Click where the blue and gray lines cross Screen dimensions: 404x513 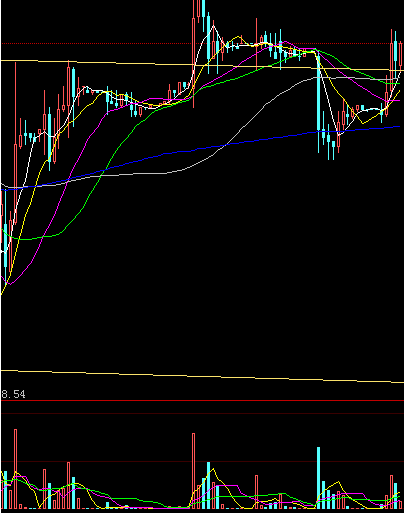[226, 145]
